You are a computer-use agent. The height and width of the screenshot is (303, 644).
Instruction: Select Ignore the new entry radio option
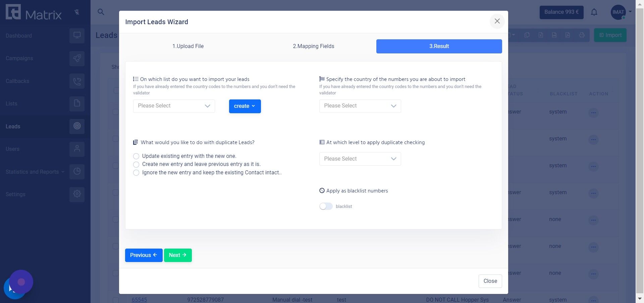[136, 173]
